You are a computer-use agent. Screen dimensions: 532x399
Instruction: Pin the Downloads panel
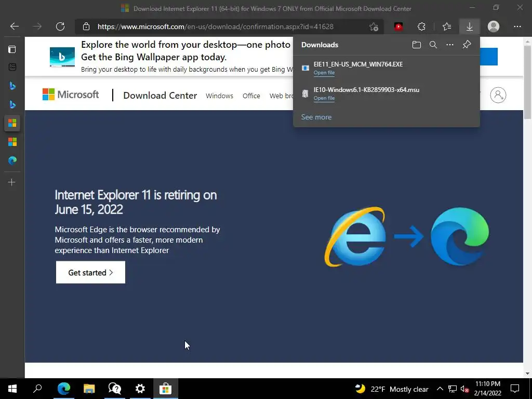click(x=467, y=45)
